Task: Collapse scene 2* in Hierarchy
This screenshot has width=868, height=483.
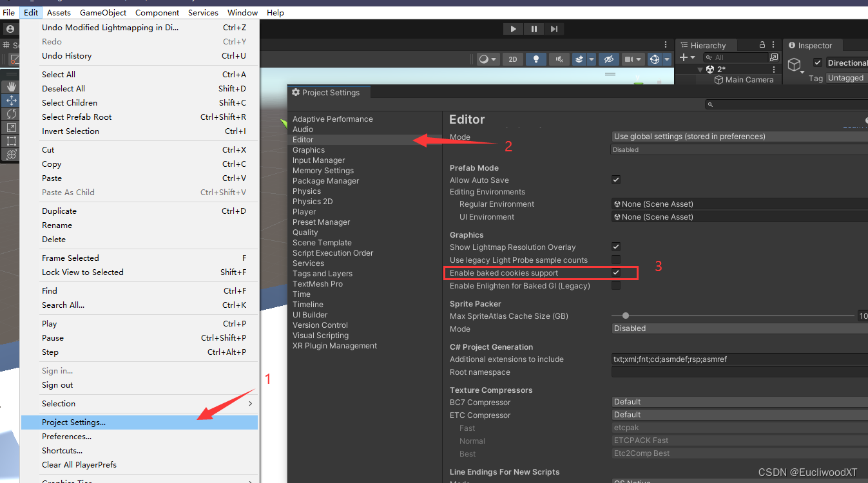Action: [700, 69]
